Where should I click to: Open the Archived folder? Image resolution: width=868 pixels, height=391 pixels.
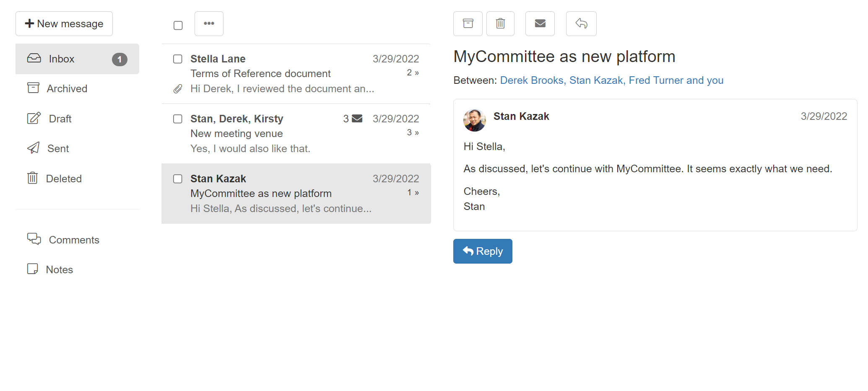coord(77,88)
